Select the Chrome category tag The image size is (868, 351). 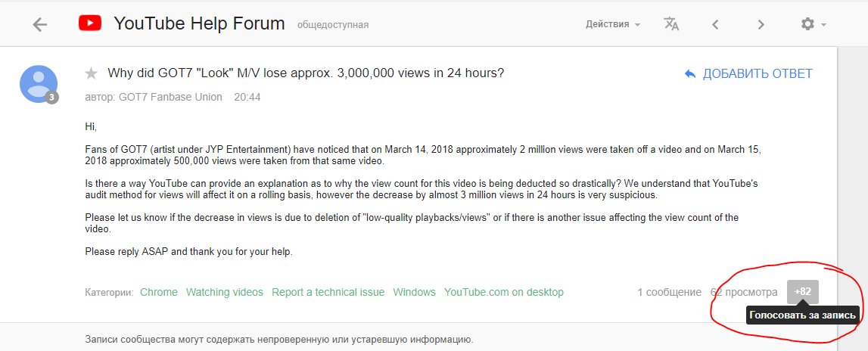tap(159, 292)
